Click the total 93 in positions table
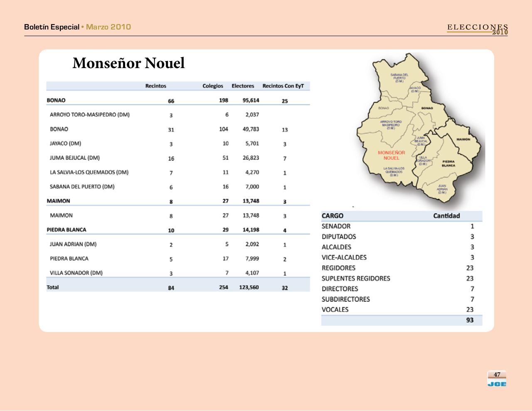Viewport: 532px width, 411px height. pyautogui.click(x=470, y=320)
